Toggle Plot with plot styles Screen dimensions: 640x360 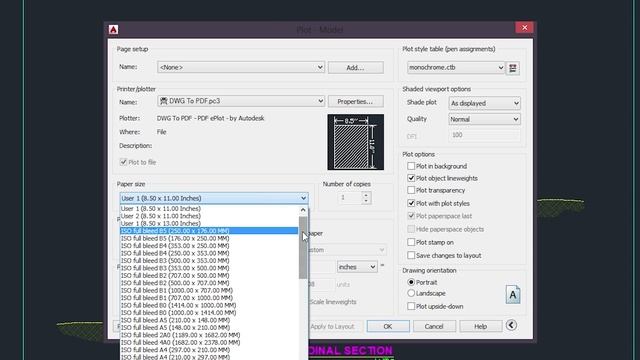pos(411,203)
